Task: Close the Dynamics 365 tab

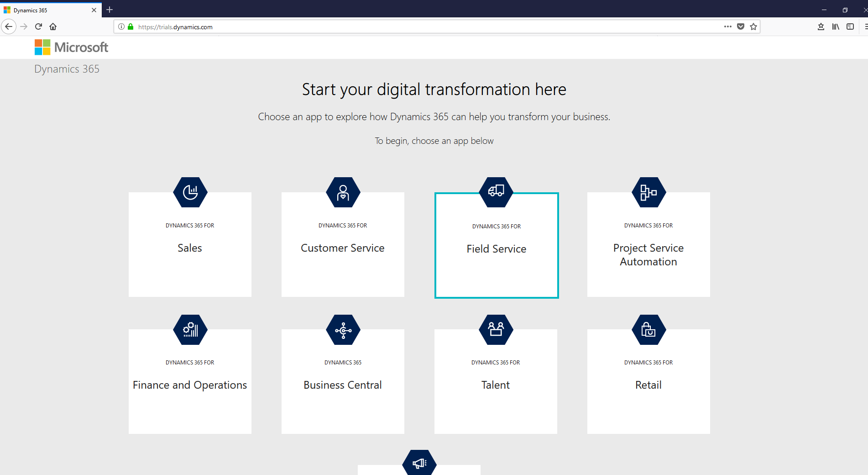Action: (94, 10)
